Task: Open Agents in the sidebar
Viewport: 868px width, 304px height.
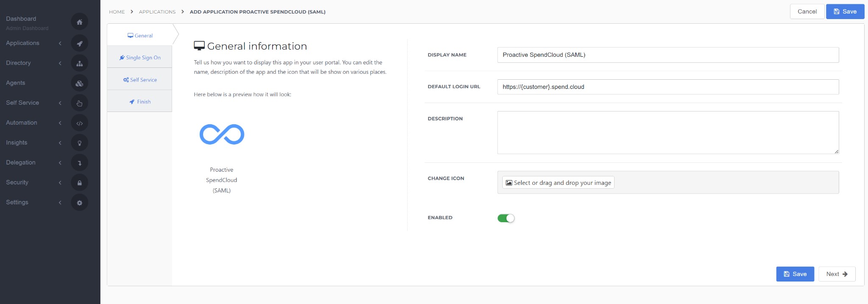Action: pyautogui.click(x=16, y=83)
